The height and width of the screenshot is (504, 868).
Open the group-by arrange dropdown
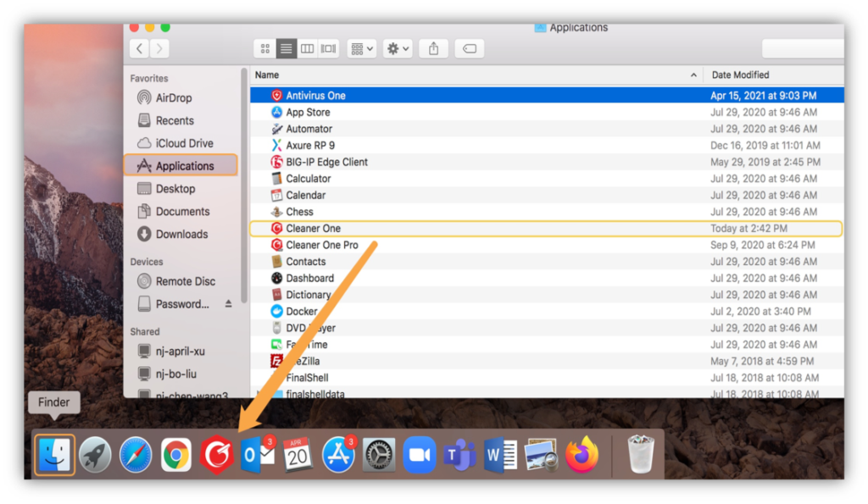pos(362,49)
